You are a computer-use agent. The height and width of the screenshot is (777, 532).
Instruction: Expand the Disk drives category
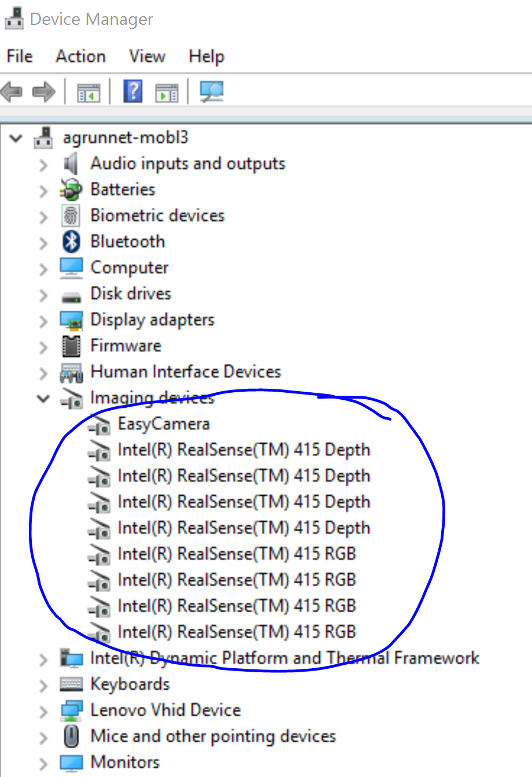(43, 295)
